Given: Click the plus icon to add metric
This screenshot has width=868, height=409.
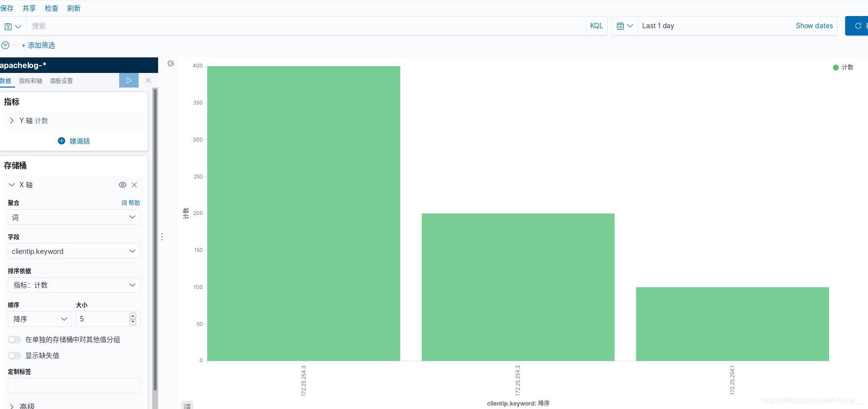Looking at the screenshot, I should coord(61,141).
